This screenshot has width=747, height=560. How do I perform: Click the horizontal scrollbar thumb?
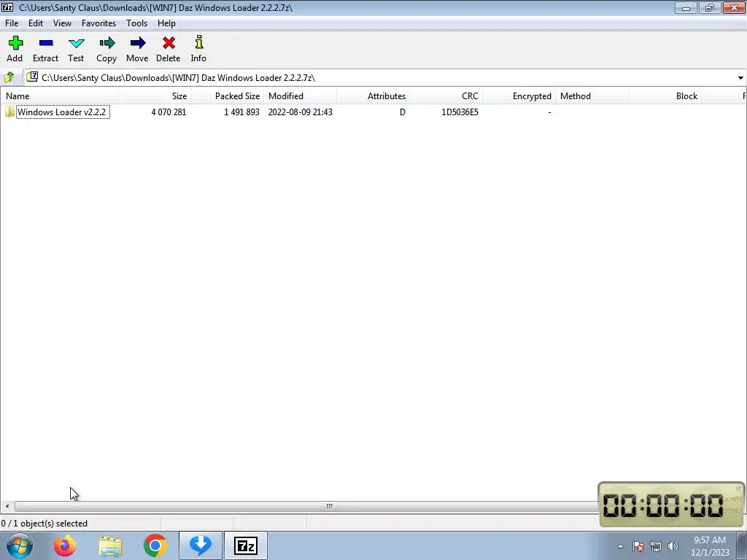[329, 506]
